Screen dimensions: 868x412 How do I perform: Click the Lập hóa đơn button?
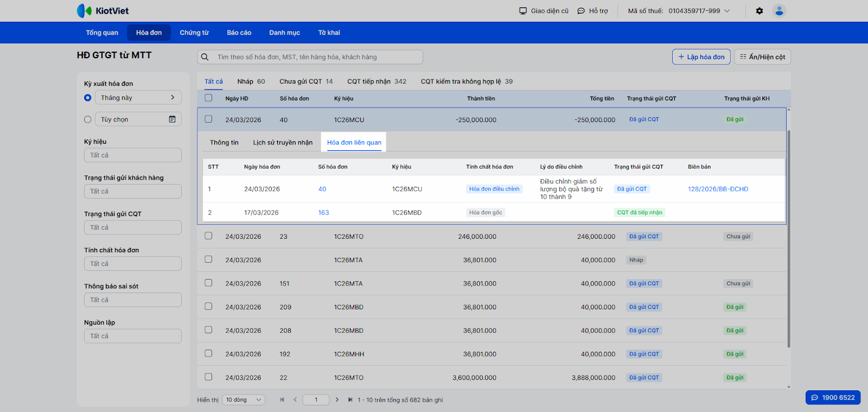[x=701, y=57]
